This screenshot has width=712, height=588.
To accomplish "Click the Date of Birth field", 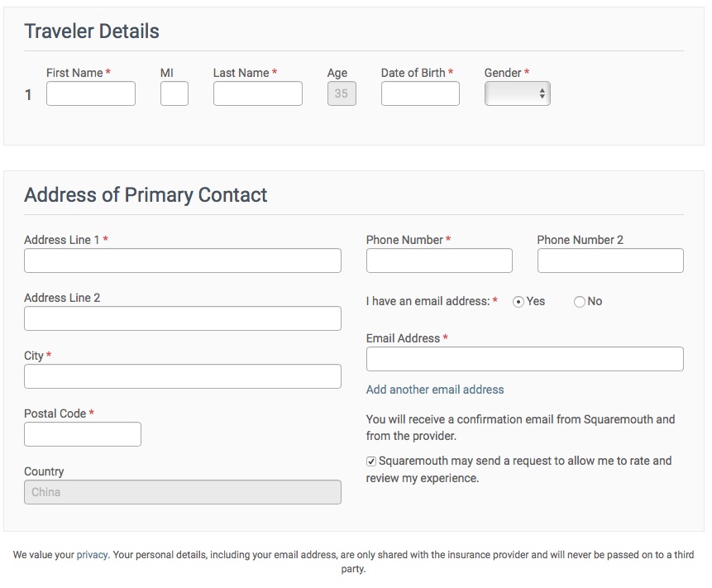I will tap(420, 93).
